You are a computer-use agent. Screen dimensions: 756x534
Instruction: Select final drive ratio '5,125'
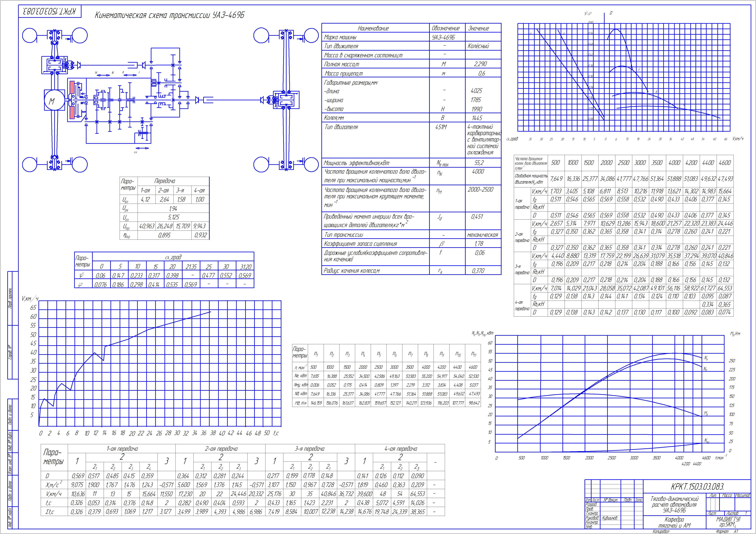tap(173, 217)
